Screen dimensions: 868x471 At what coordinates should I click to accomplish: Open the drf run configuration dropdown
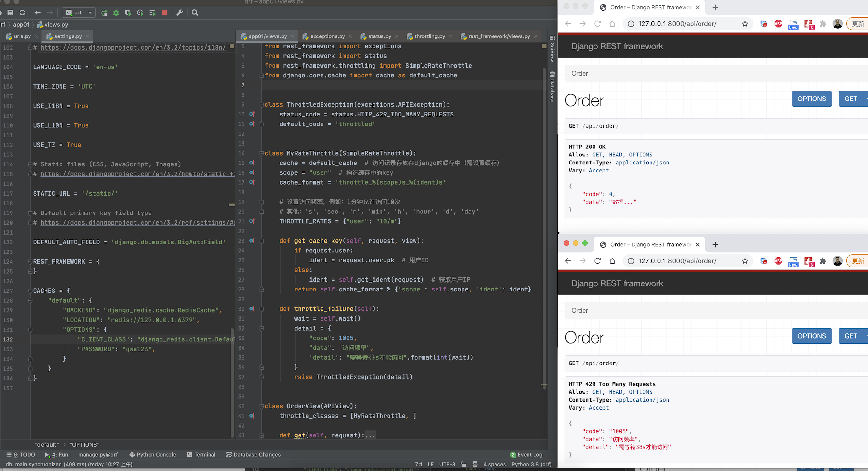point(79,12)
